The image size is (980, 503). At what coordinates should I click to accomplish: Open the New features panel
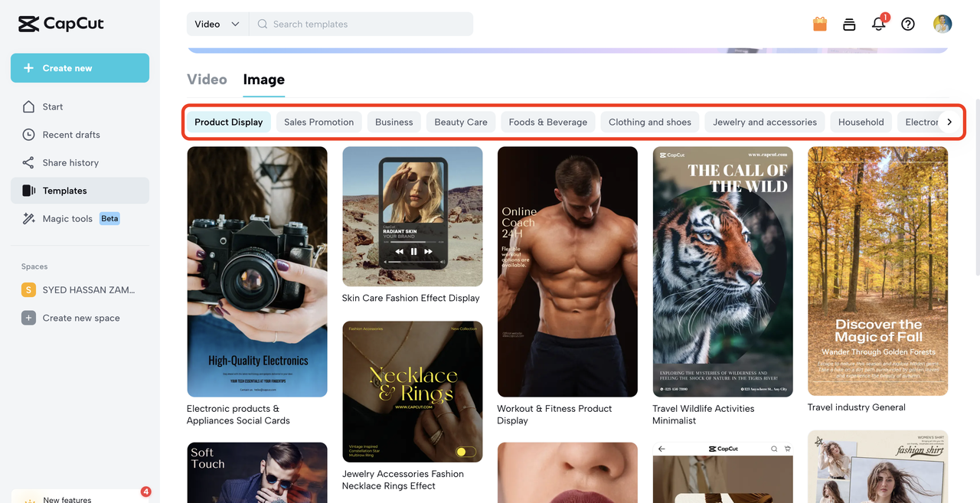(80, 496)
